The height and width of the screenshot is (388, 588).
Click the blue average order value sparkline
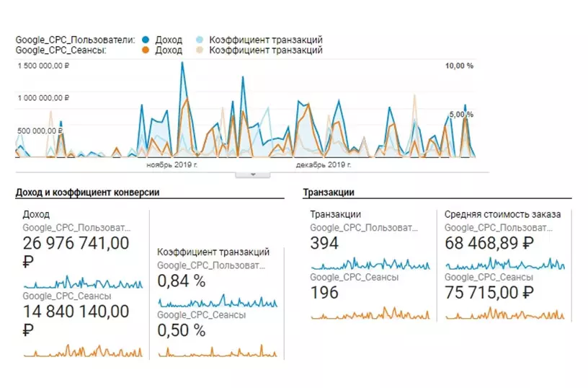click(x=505, y=264)
